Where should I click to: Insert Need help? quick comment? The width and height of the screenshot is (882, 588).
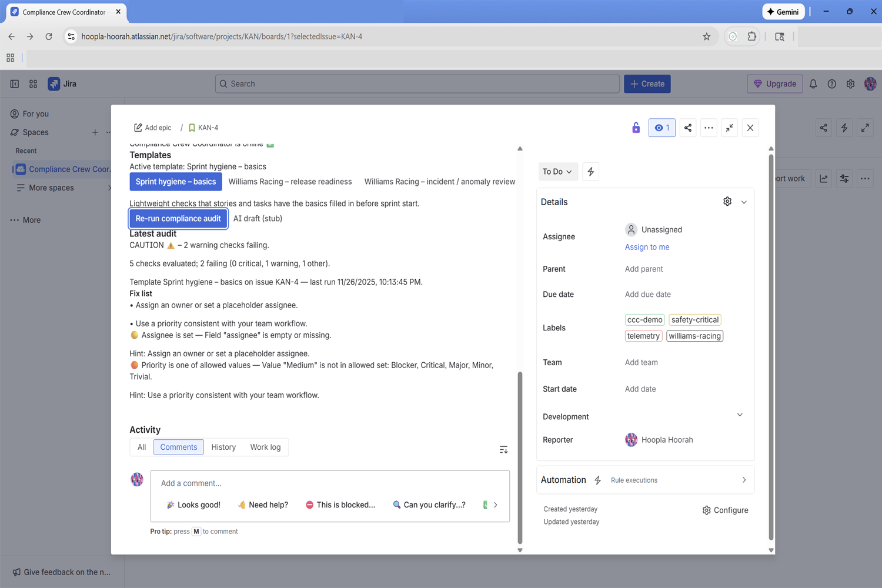(x=263, y=505)
